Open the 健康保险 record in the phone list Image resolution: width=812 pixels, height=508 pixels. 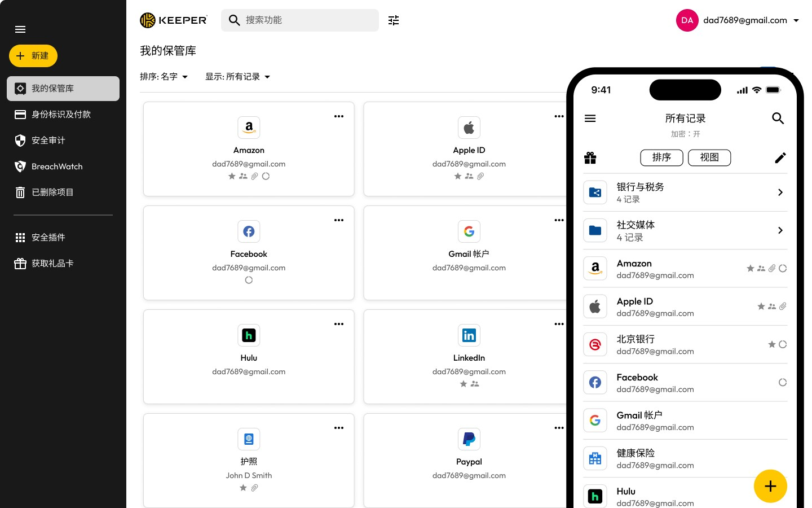pyautogui.click(x=685, y=458)
